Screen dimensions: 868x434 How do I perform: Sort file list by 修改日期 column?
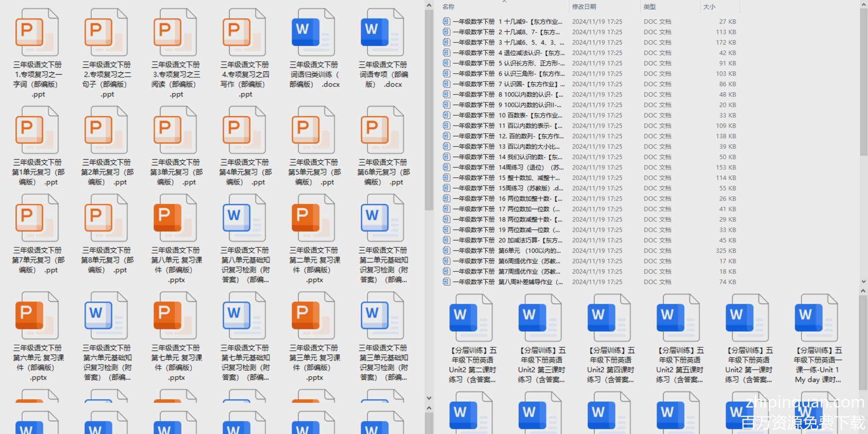click(x=584, y=7)
